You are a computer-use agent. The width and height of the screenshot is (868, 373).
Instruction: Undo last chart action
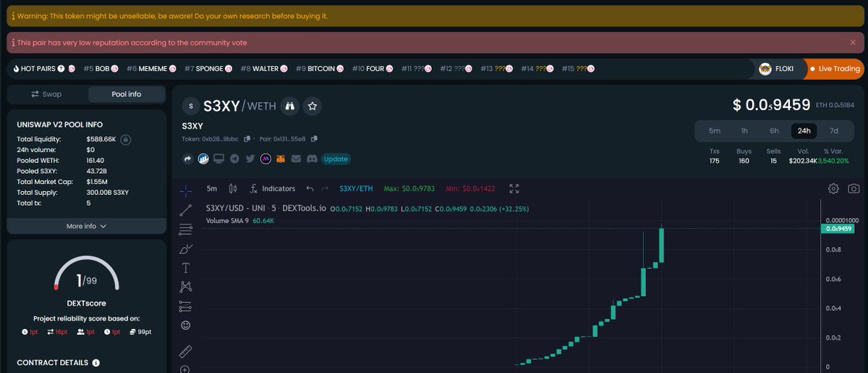coord(310,188)
